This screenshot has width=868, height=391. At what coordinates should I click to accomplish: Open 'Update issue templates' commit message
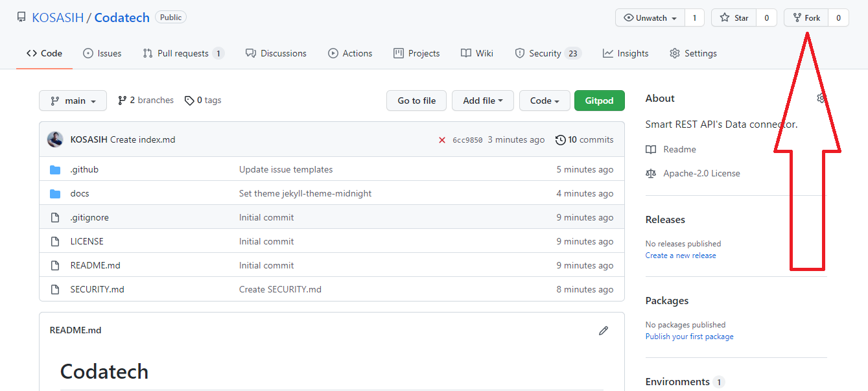(x=286, y=169)
